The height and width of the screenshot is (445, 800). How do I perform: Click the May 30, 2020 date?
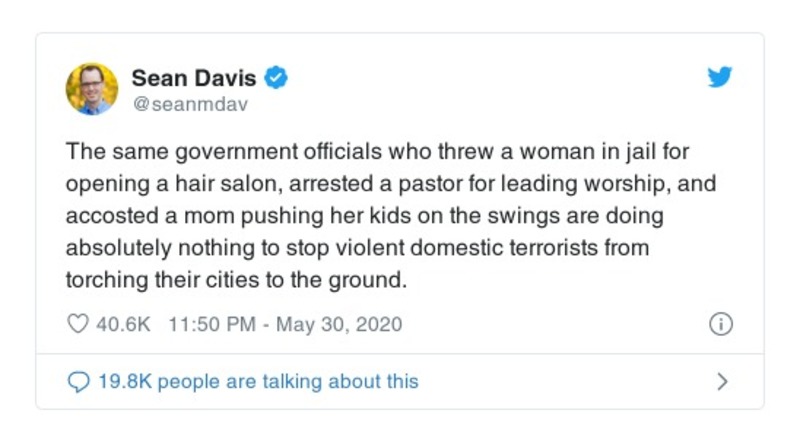point(338,325)
